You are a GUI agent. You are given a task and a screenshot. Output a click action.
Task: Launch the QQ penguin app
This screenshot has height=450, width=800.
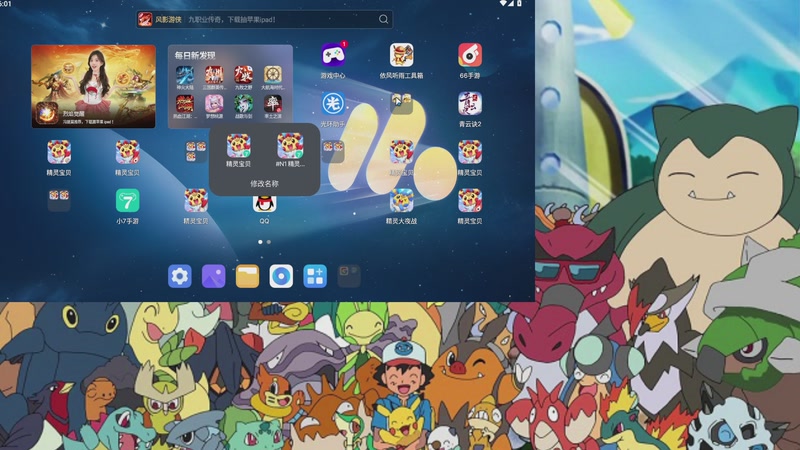click(264, 204)
